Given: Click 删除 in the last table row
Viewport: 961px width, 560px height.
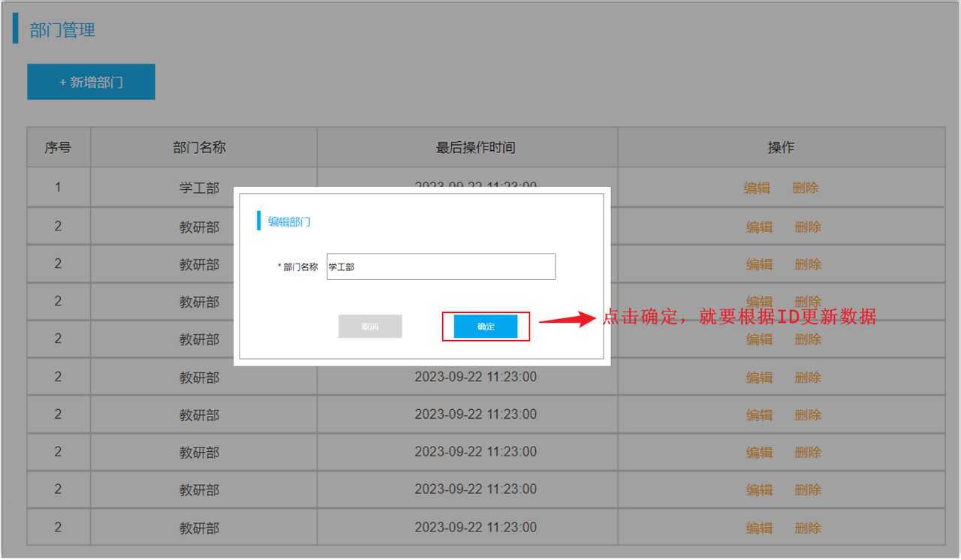Looking at the screenshot, I should point(808,528).
